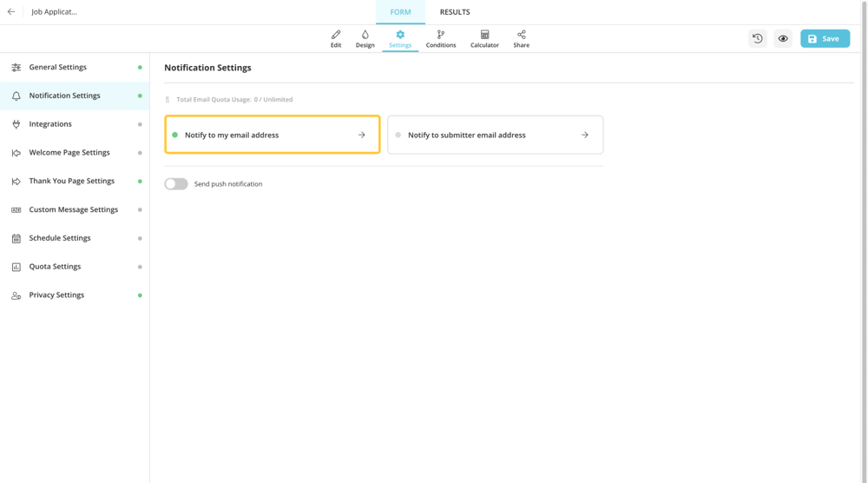
Task: Open Privacy Settings in sidebar
Action: click(x=56, y=295)
